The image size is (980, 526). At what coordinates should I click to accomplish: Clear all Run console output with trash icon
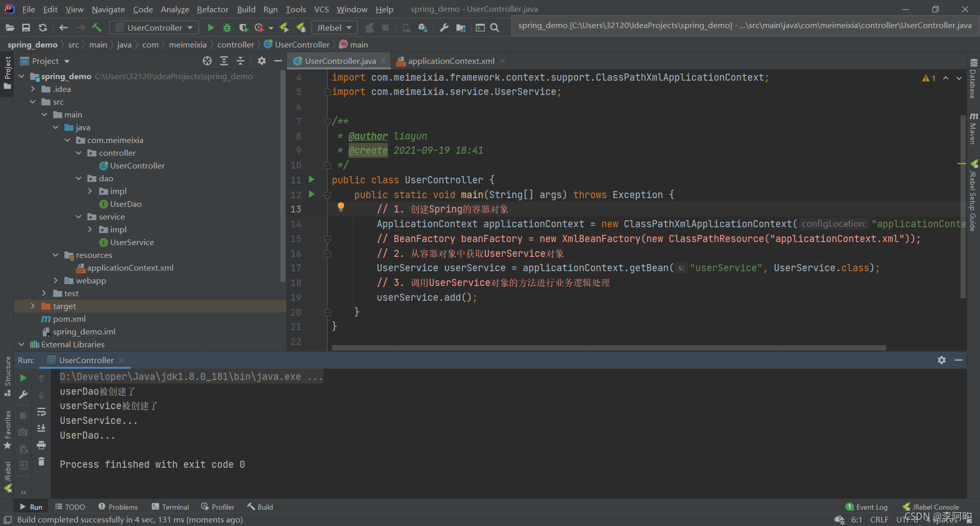pos(41,462)
